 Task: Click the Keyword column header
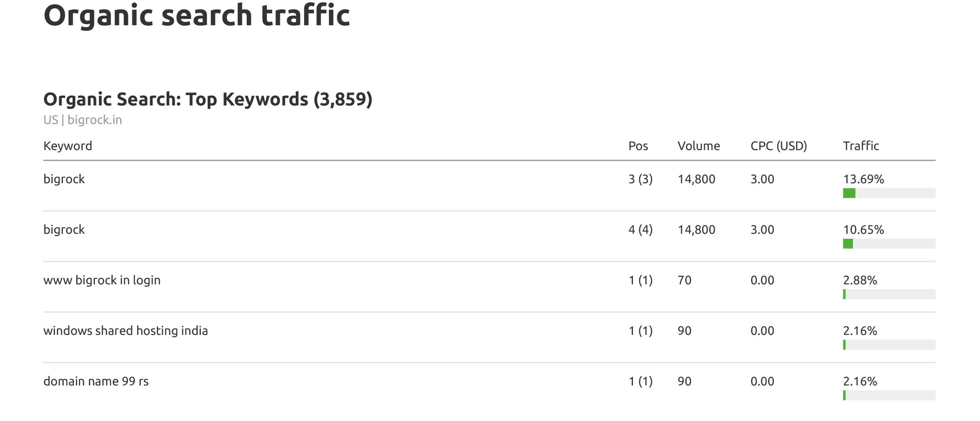[x=68, y=146]
